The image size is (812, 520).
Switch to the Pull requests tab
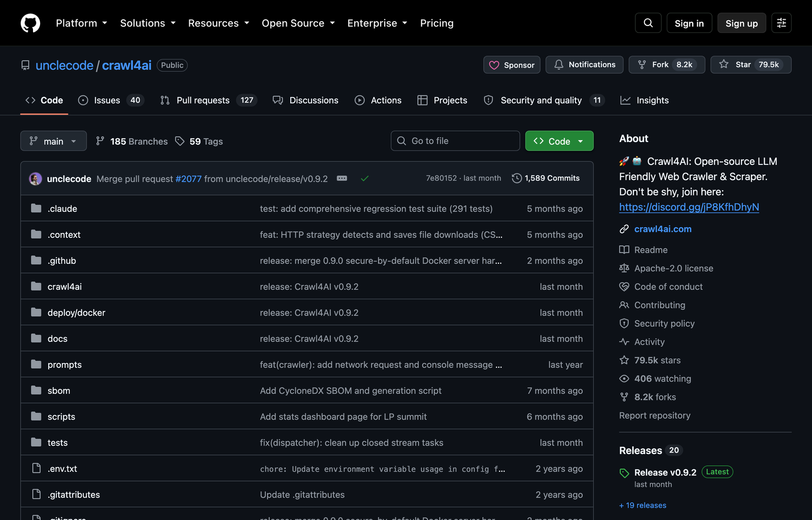tap(209, 100)
